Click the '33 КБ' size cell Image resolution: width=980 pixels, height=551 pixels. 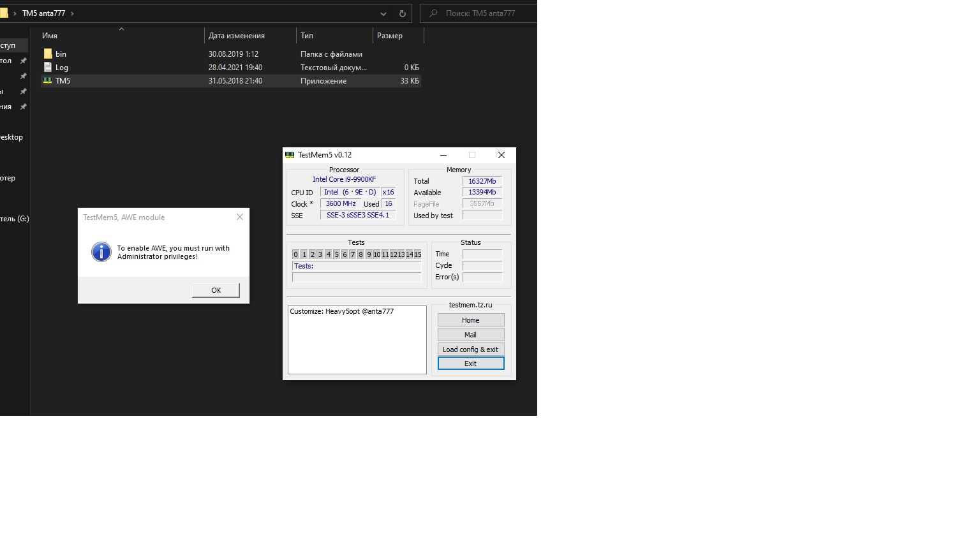410,81
